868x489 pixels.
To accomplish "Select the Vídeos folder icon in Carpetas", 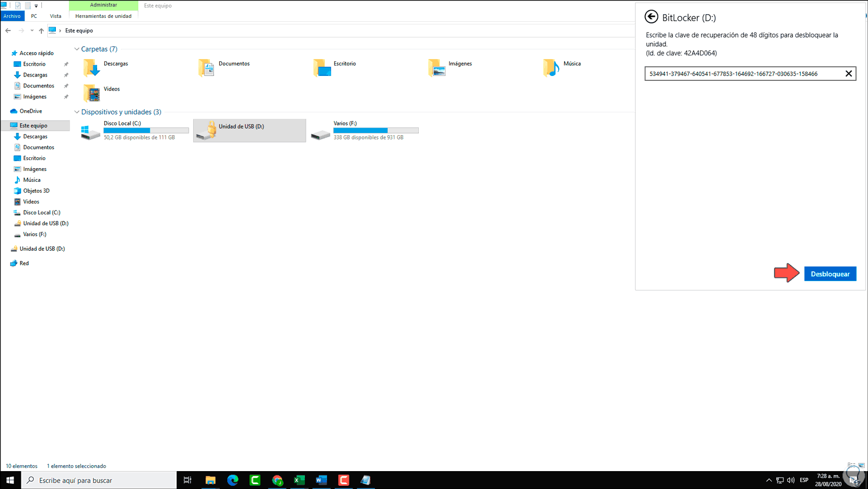I will point(92,93).
